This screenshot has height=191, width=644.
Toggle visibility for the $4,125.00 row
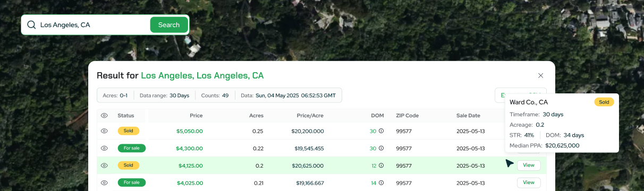coord(104,165)
